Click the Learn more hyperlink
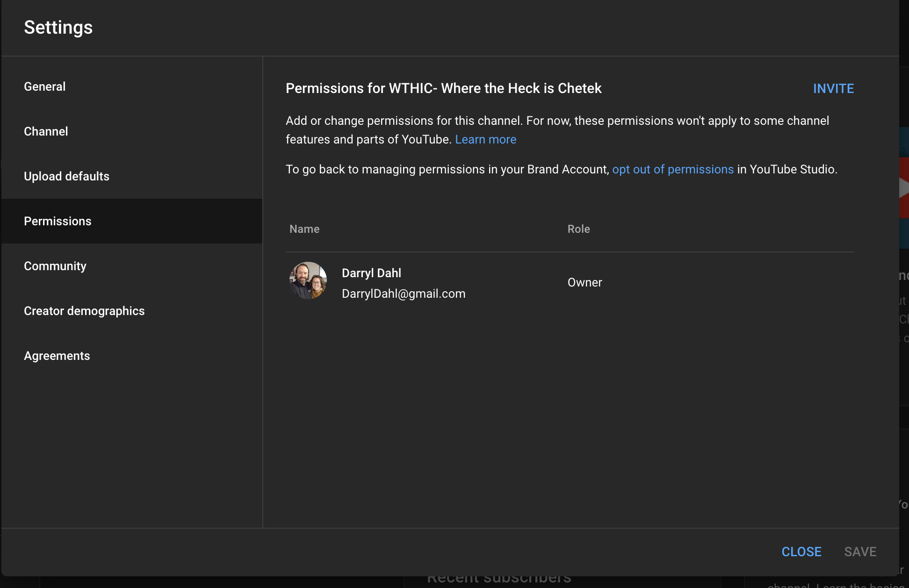The height and width of the screenshot is (588, 909). 486,138
